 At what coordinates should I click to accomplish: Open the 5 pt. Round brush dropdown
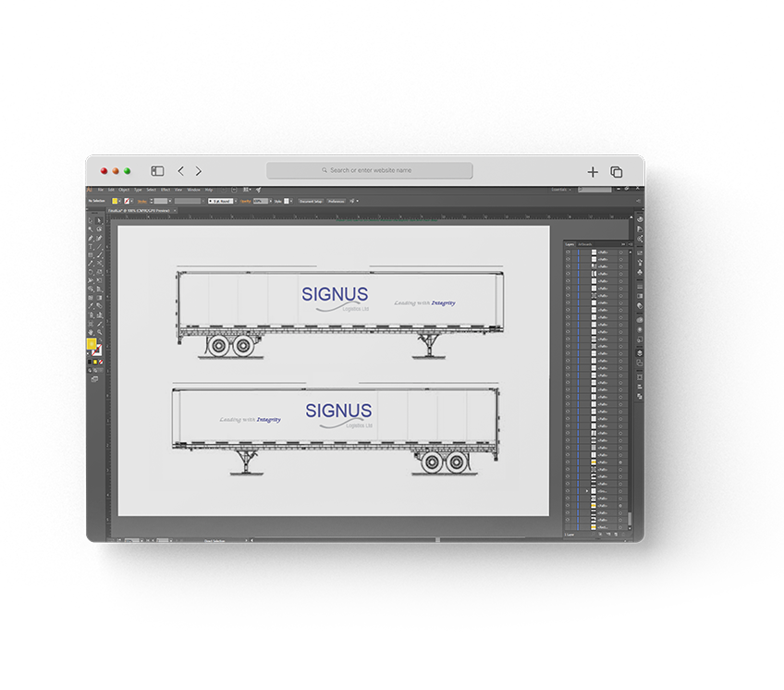point(236,201)
